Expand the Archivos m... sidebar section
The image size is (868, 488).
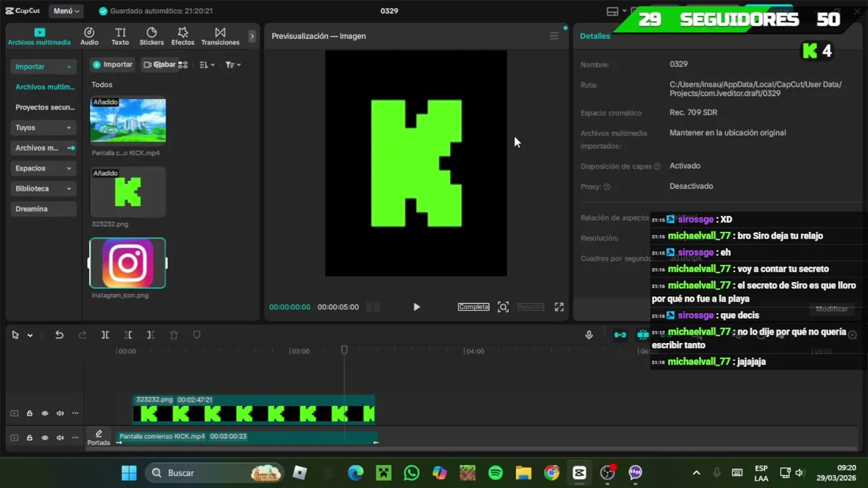[x=45, y=148]
